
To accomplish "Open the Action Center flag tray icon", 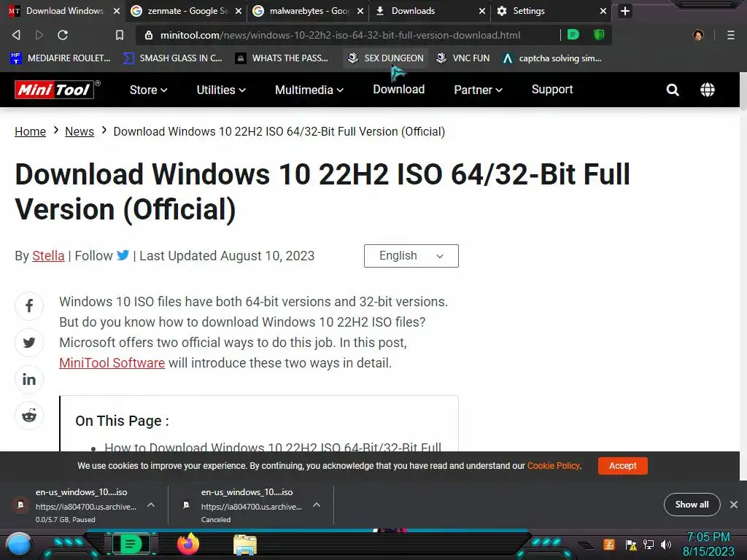I will click(631, 544).
